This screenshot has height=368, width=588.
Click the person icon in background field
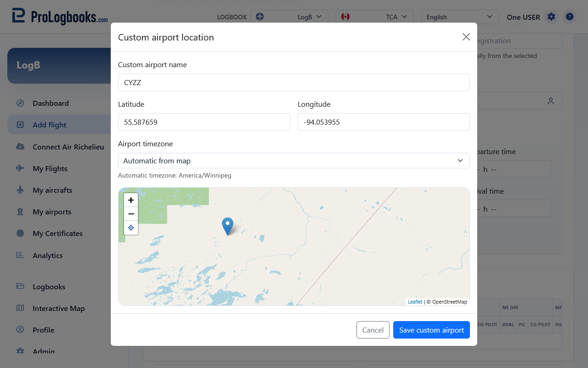pos(551,101)
